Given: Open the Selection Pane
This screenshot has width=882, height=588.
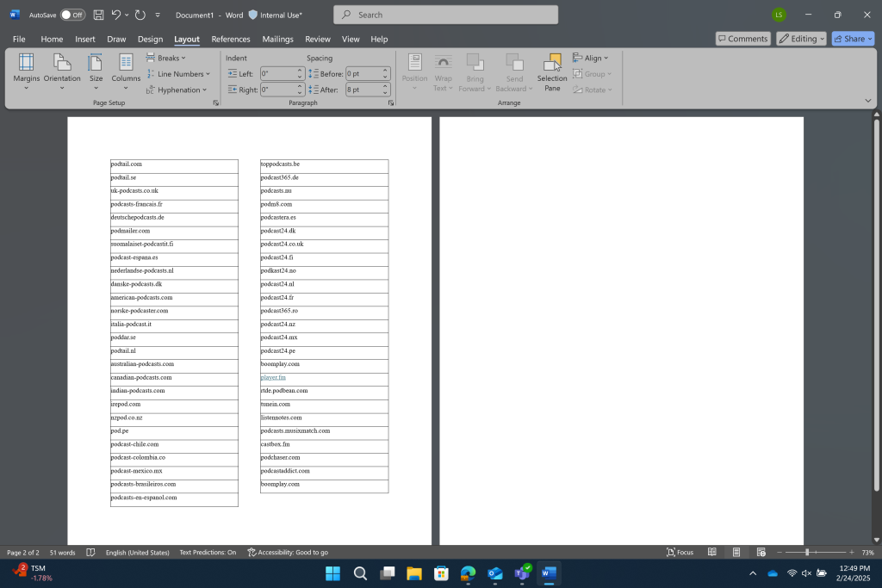Looking at the screenshot, I should 552,72.
